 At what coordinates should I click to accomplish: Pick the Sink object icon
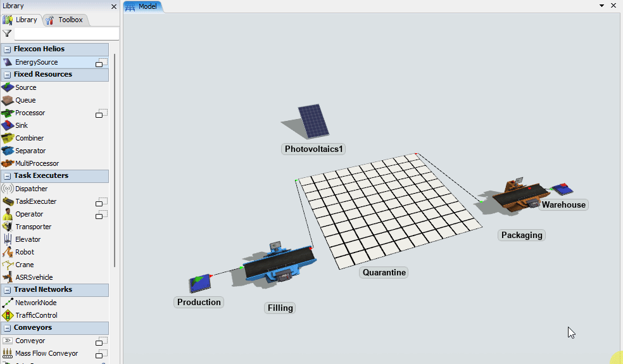tap(8, 125)
